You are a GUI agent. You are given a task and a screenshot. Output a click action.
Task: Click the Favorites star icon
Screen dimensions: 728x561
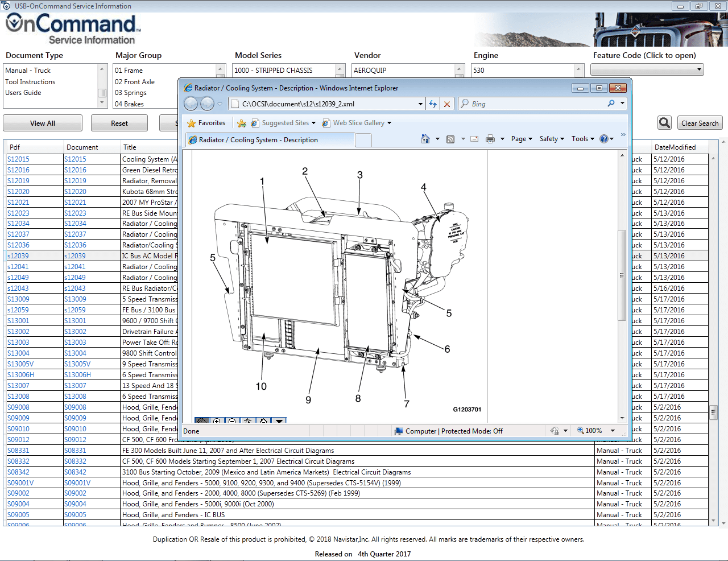pyautogui.click(x=192, y=122)
